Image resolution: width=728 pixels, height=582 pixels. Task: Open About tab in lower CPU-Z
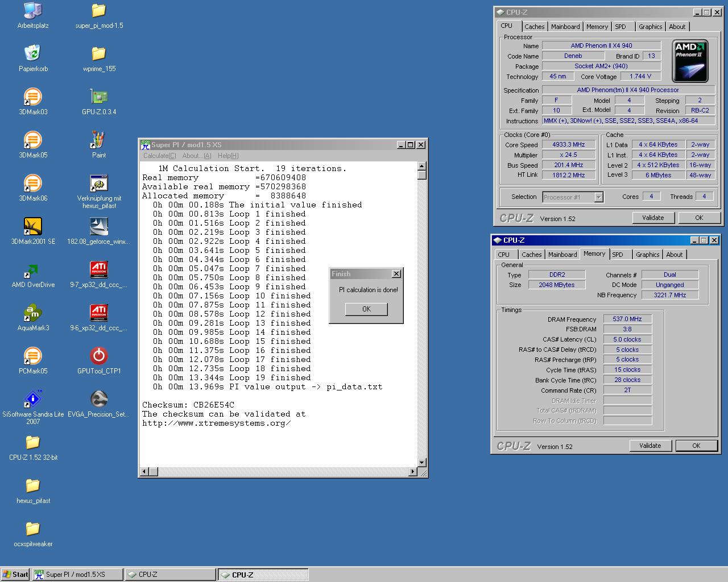674,255
